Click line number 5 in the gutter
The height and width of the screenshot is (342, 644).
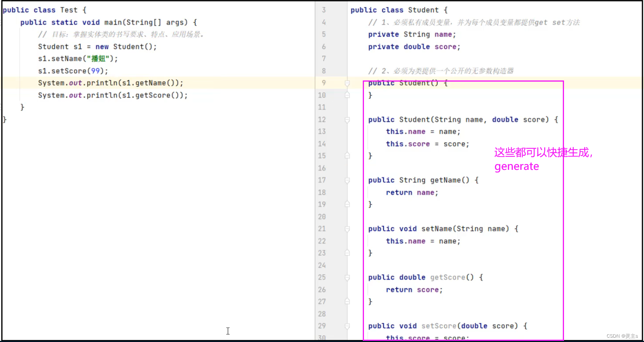click(324, 34)
